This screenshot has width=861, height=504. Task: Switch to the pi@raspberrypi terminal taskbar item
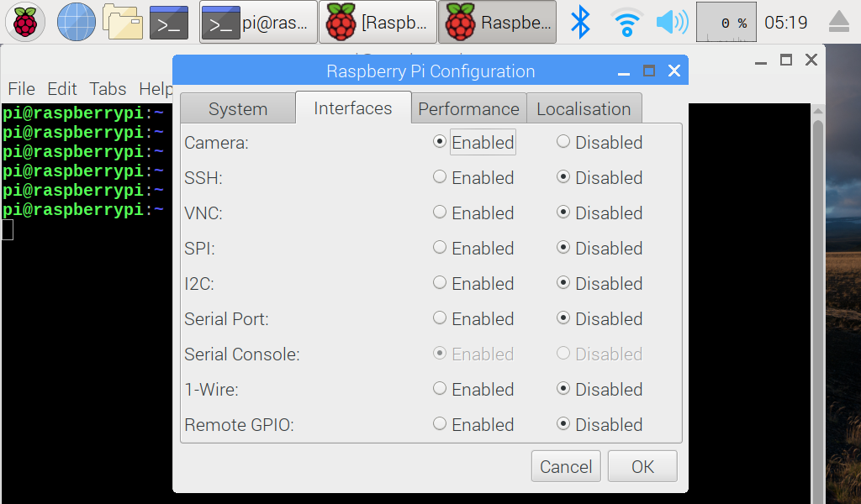(259, 23)
